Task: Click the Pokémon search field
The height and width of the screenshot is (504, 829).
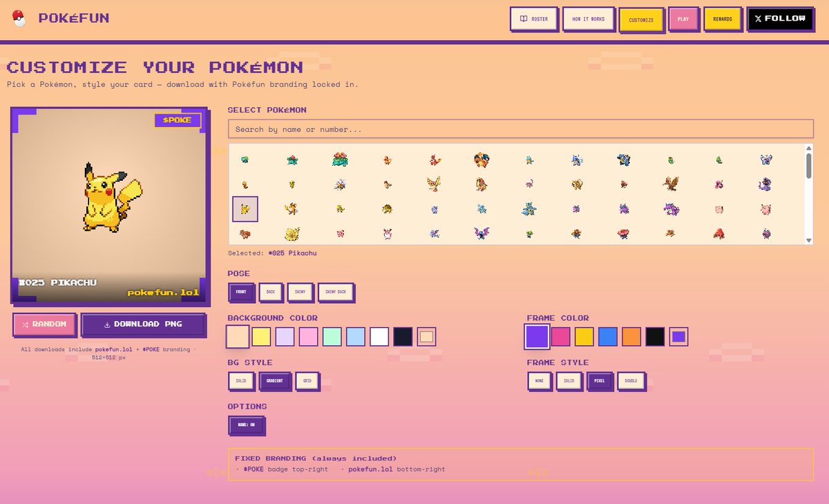Action: (521, 129)
